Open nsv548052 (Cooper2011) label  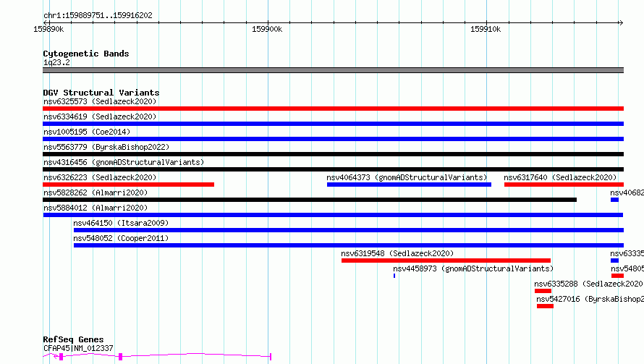click(121, 238)
